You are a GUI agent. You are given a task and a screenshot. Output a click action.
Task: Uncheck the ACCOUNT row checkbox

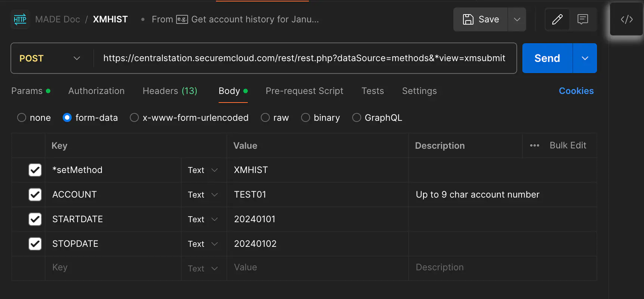coord(35,195)
